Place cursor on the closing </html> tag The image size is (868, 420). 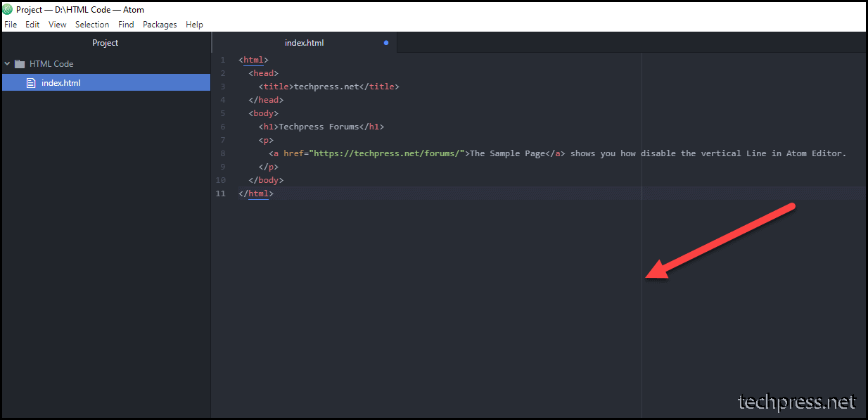pos(256,193)
